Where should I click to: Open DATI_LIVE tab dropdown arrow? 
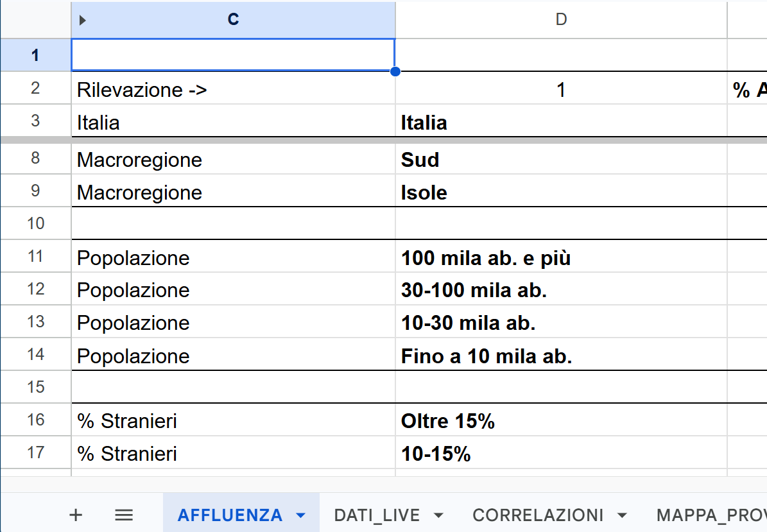(439, 515)
